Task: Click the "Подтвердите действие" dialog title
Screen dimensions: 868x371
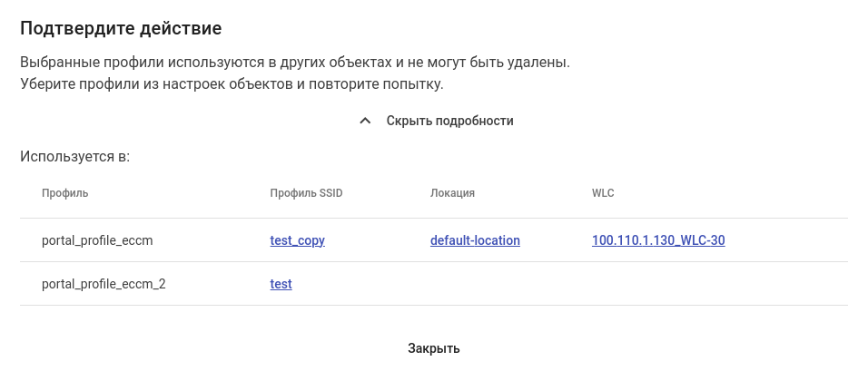Action: [x=121, y=28]
